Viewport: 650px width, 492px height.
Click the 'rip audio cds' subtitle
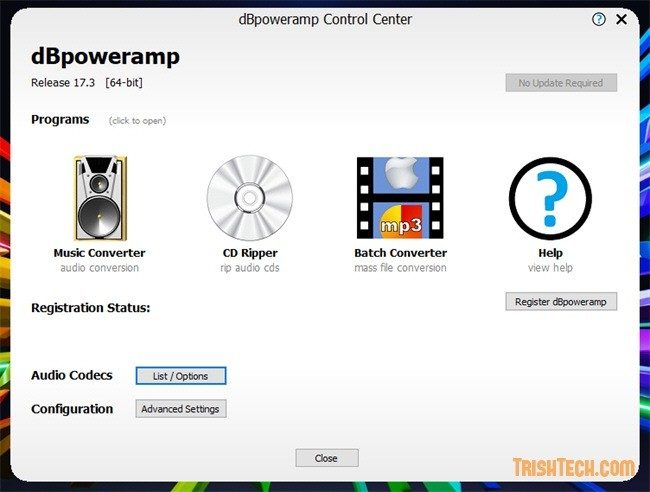[x=250, y=268]
